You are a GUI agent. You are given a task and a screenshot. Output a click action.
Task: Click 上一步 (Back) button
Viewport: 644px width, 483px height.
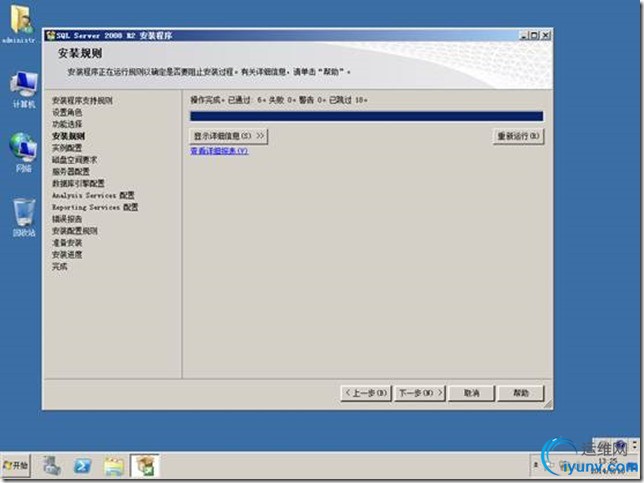(x=366, y=393)
